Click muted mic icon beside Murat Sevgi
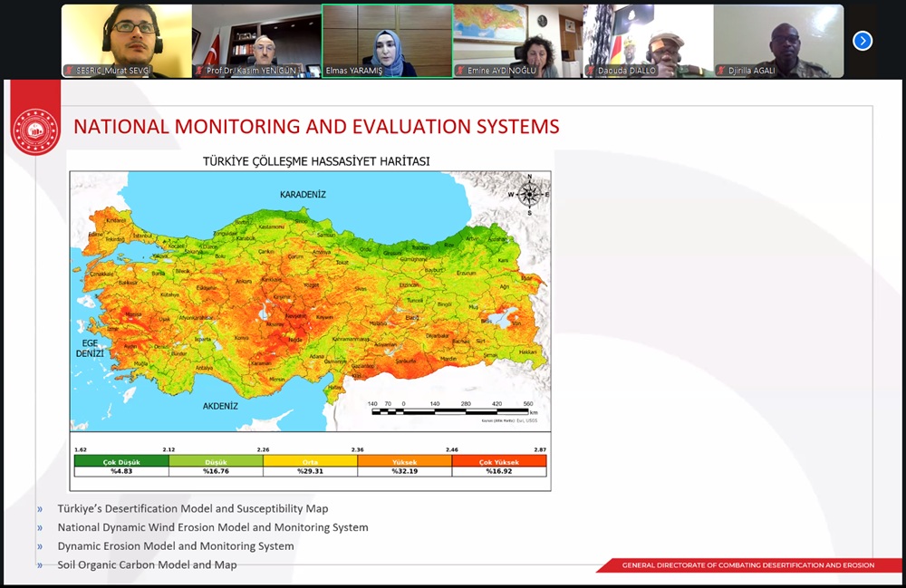 [69, 71]
